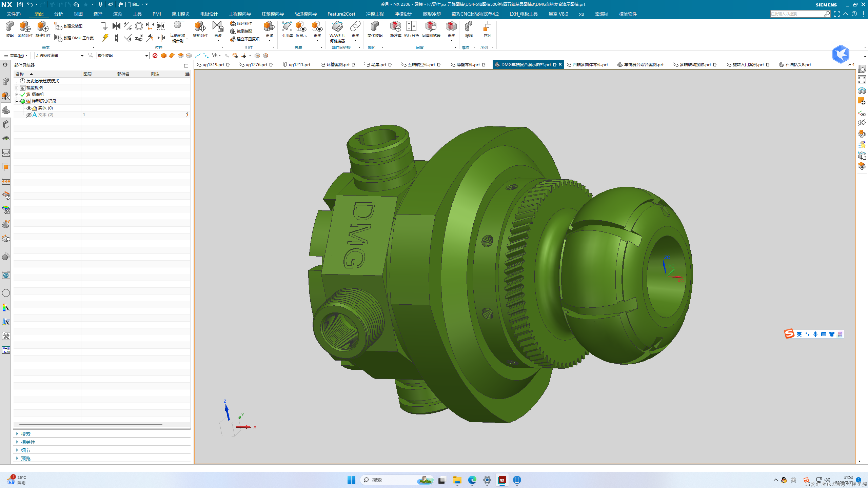868x488 pixels.
Task: Click the 仅显示 (Show Only) icon
Action: 301,29
